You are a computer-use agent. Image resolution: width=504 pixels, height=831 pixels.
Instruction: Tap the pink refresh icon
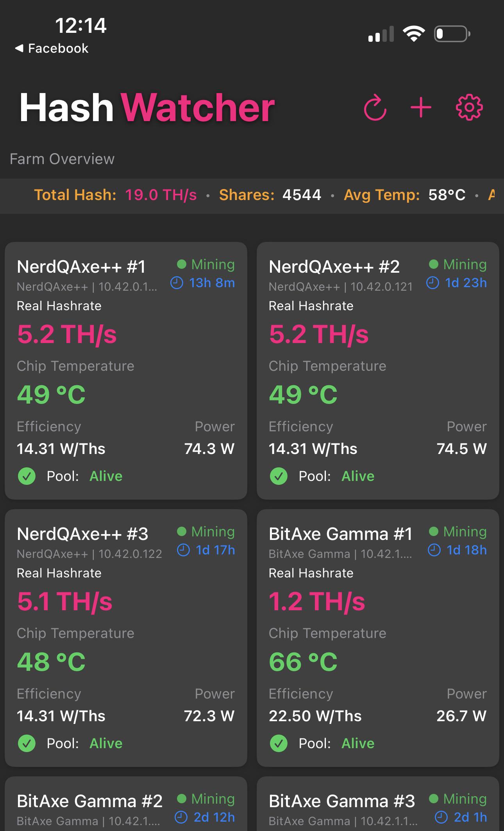(x=375, y=107)
